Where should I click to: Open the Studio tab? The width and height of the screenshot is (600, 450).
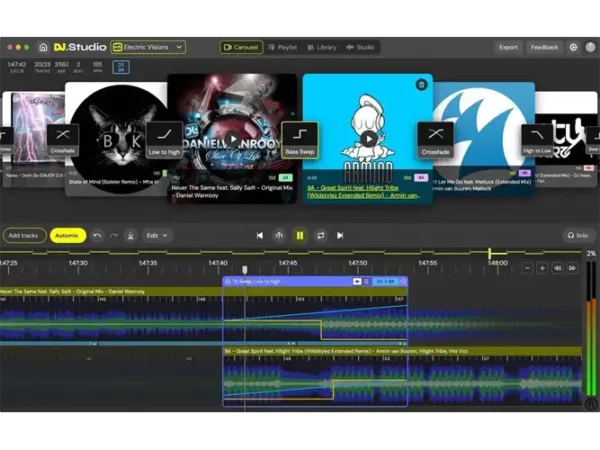click(360, 47)
